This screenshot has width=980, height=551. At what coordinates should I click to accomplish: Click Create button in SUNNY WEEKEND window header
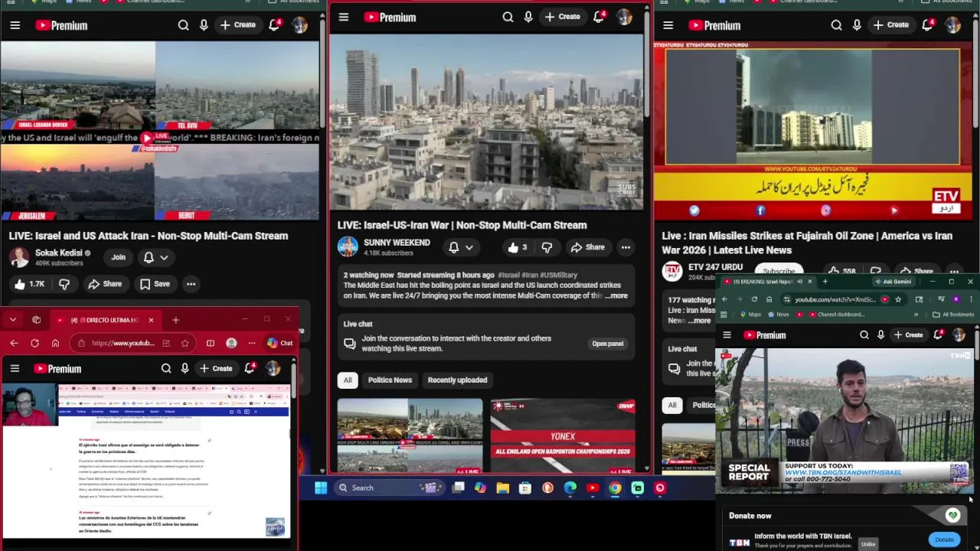point(563,17)
